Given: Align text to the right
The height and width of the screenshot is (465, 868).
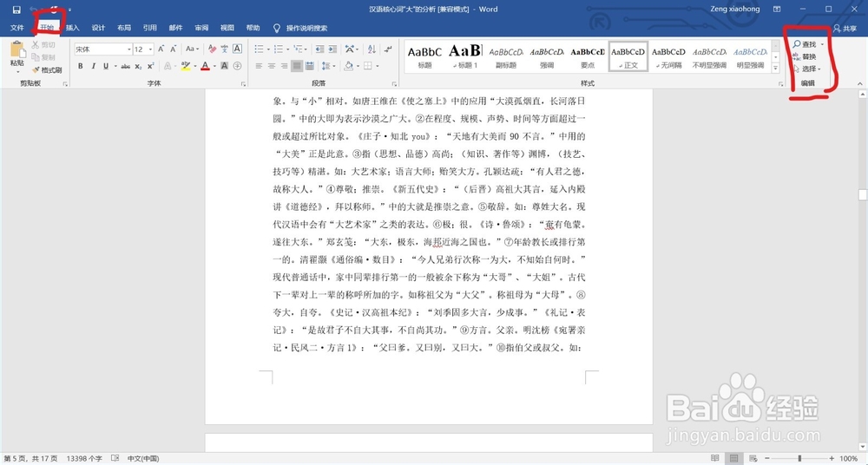Looking at the screenshot, I should [285, 66].
